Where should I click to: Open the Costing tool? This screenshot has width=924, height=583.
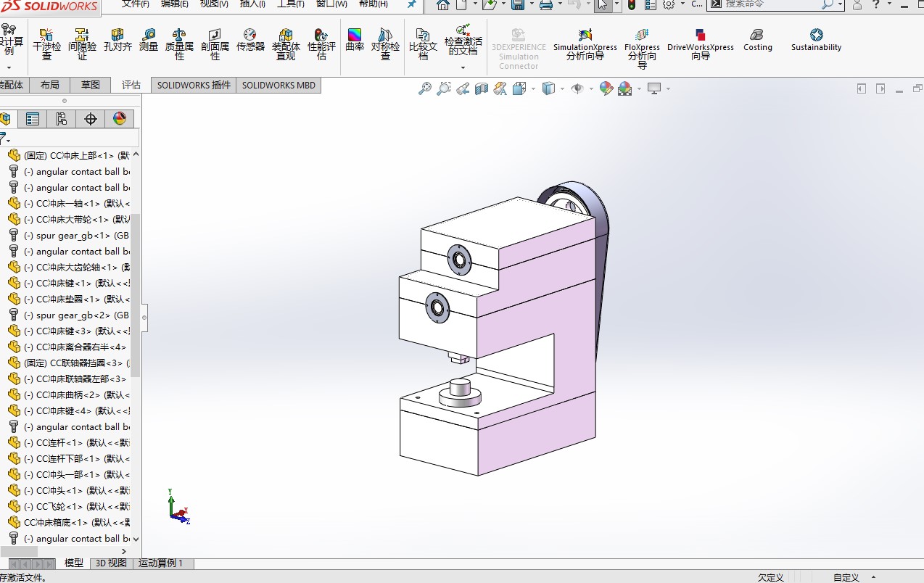pos(758,41)
